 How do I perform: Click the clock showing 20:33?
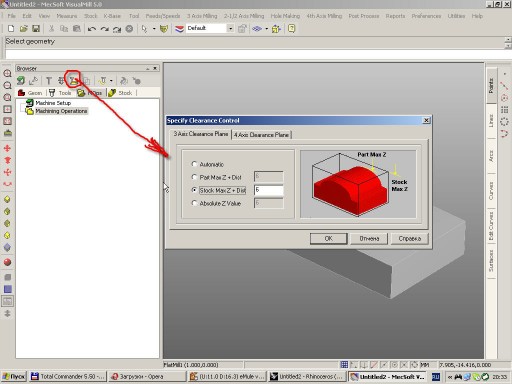tap(499, 377)
